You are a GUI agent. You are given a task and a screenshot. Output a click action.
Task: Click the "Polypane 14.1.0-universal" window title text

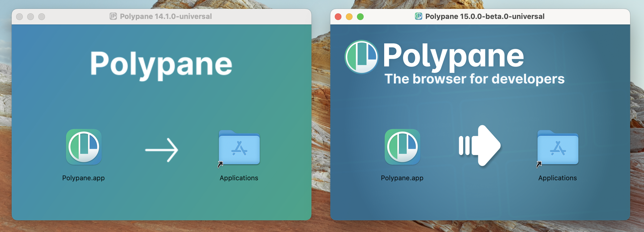point(166,16)
